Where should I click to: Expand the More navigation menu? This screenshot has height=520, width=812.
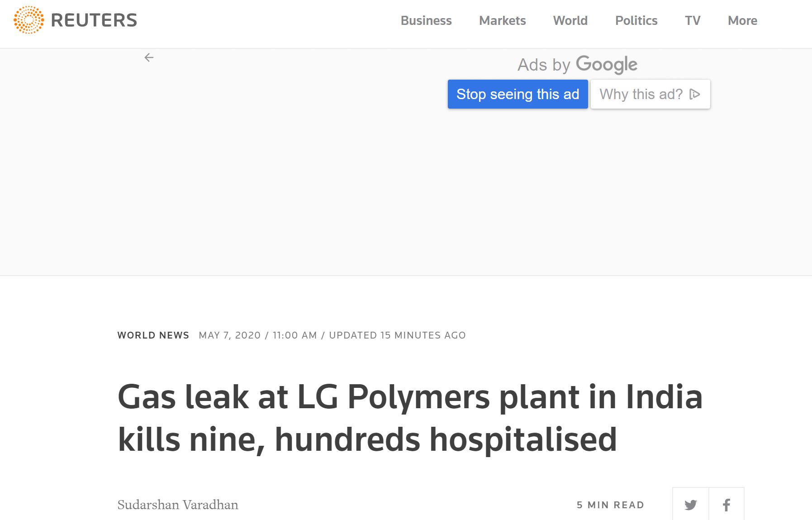coord(742,20)
